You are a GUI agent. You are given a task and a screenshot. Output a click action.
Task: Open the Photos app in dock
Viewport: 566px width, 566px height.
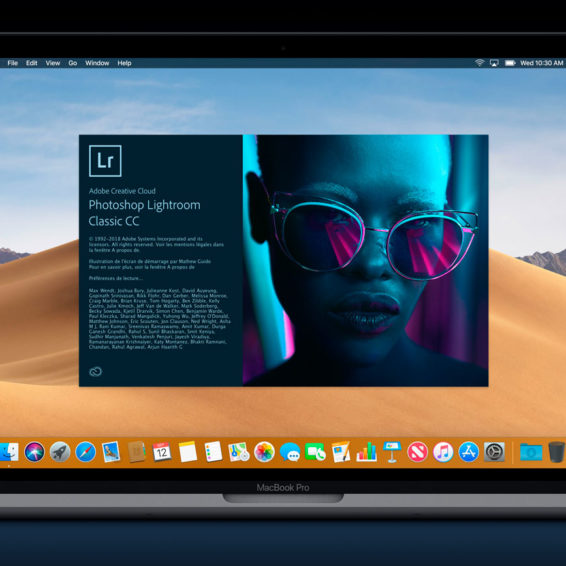pos(264,452)
